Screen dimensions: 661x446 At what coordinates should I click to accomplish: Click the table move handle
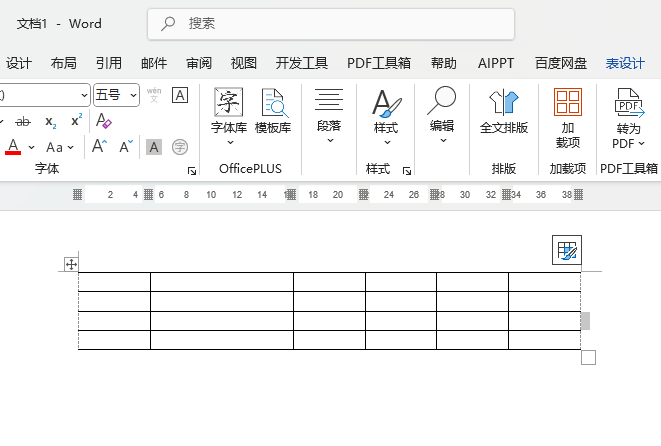(x=71, y=265)
